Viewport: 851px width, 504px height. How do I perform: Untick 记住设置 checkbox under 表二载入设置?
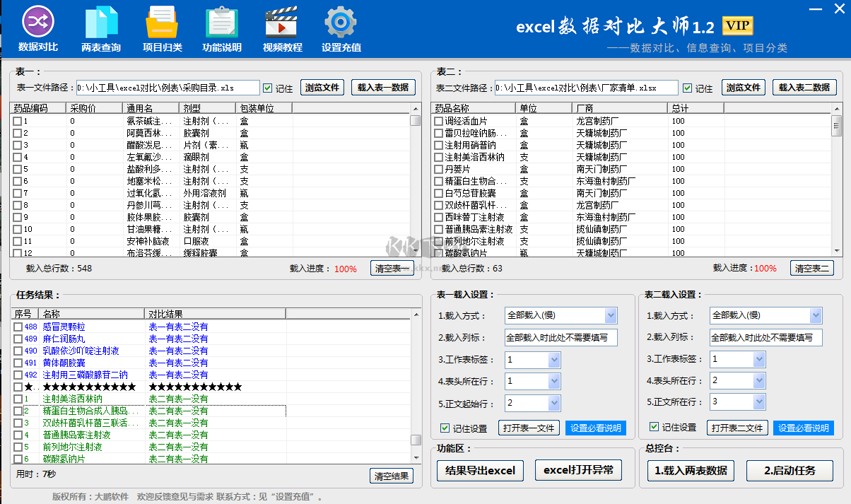pyautogui.click(x=654, y=428)
